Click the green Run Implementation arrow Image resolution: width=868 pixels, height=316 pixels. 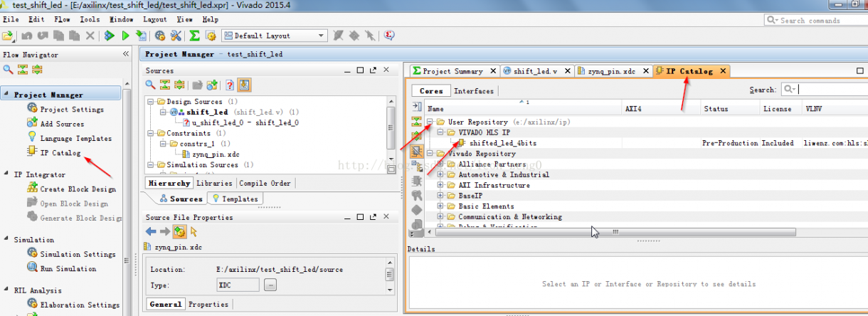125,36
